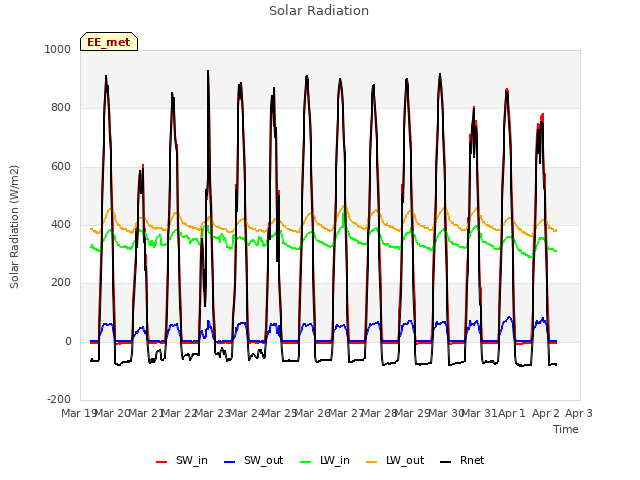This screenshot has height=480, width=640.
Task: Toggle the LW_in legend entry
Action: [x=325, y=460]
